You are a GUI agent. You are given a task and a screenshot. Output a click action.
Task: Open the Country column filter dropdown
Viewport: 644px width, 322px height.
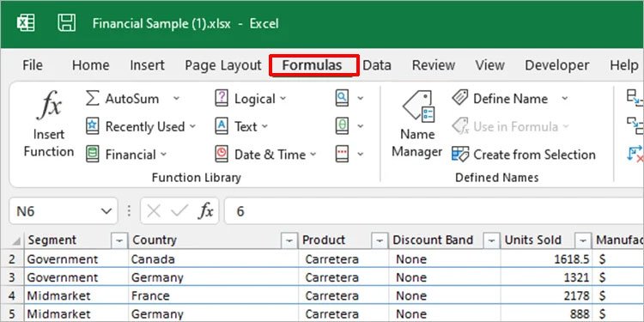click(289, 240)
